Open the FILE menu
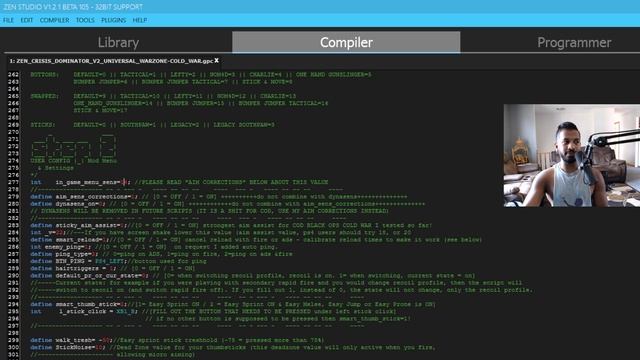 [x=8, y=20]
